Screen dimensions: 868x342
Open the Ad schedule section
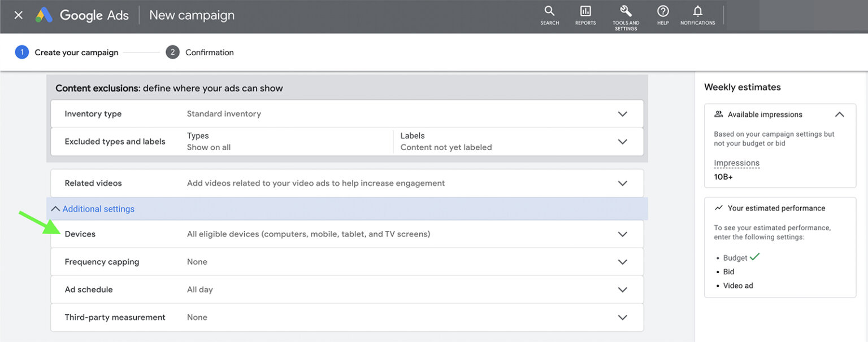point(622,289)
